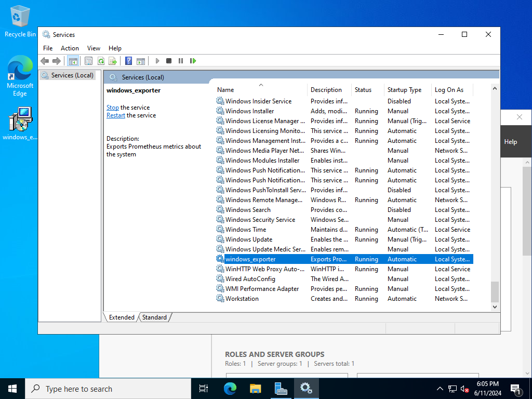Click the Stop the service link
The height and width of the screenshot is (399, 532).
[x=112, y=108]
